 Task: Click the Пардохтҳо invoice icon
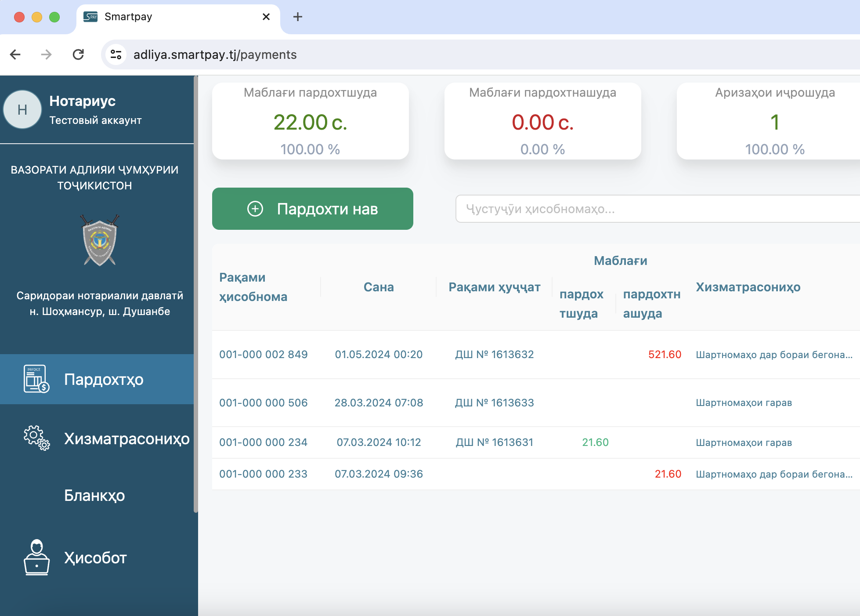(x=36, y=379)
